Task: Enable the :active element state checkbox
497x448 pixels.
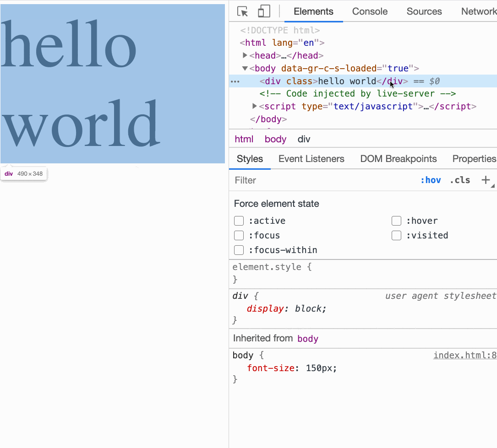Action: tap(239, 221)
